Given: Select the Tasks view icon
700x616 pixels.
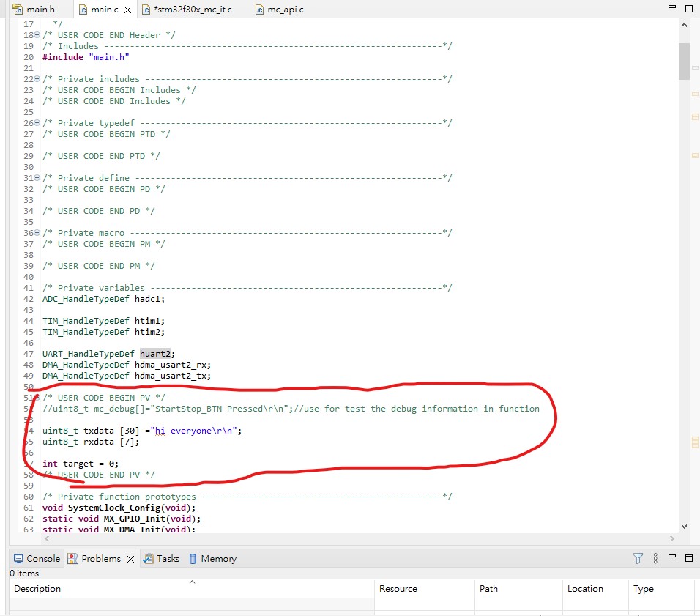Looking at the screenshot, I should 146,558.
